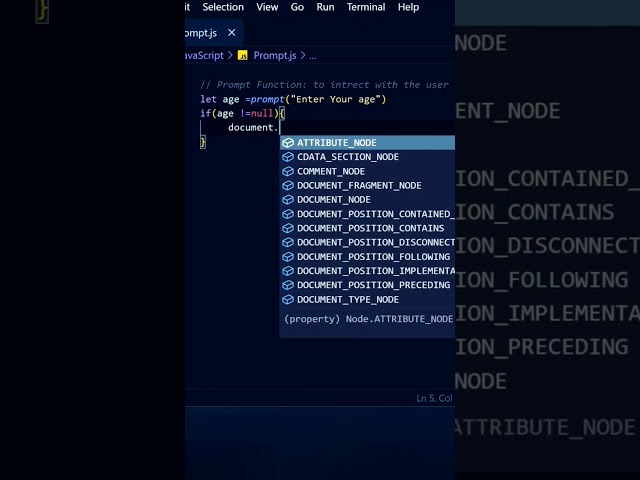Click property icon beside DOCUMENT_POSITION_PRECEDING
The width and height of the screenshot is (640, 480).
point(288,285)
